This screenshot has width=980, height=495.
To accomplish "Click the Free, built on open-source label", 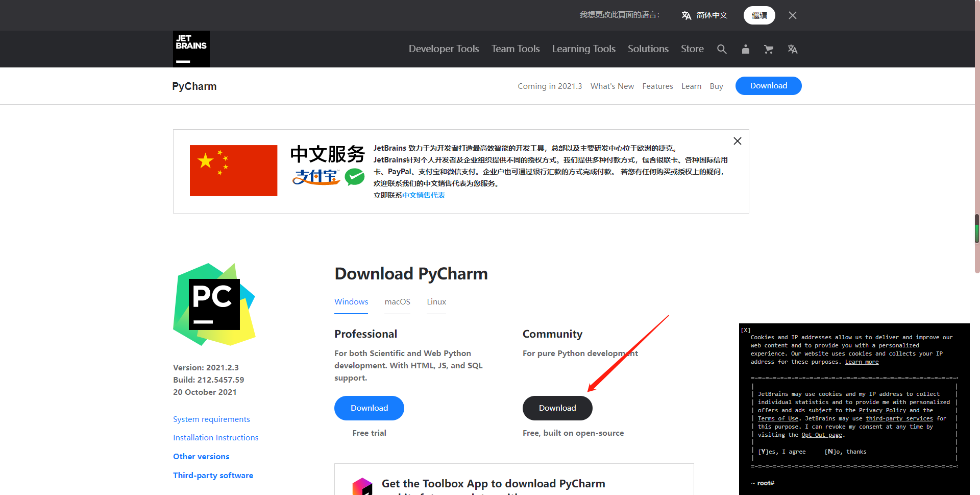I will pos(573,433).
